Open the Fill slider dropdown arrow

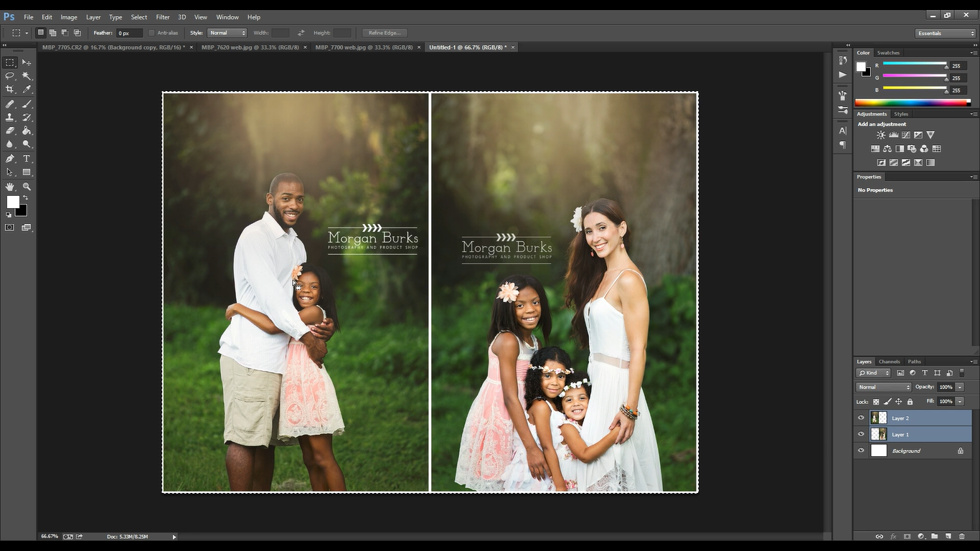tap(960, 402)
